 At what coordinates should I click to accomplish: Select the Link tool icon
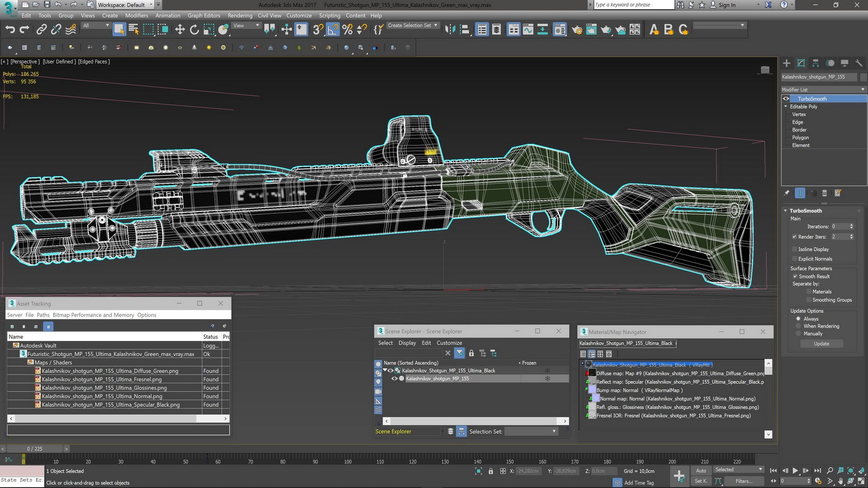tap(42, 30)
